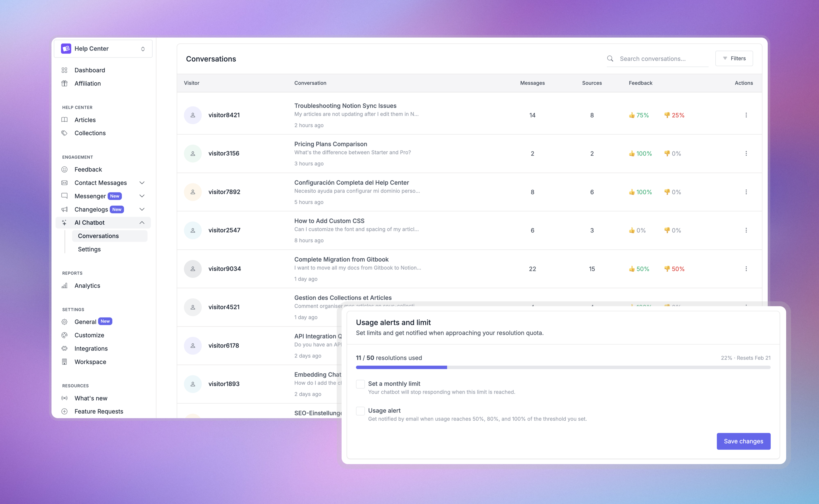Click the Analytics bar chart icon
The width and height of the screenshot is (819, 504).
[64, 286]
